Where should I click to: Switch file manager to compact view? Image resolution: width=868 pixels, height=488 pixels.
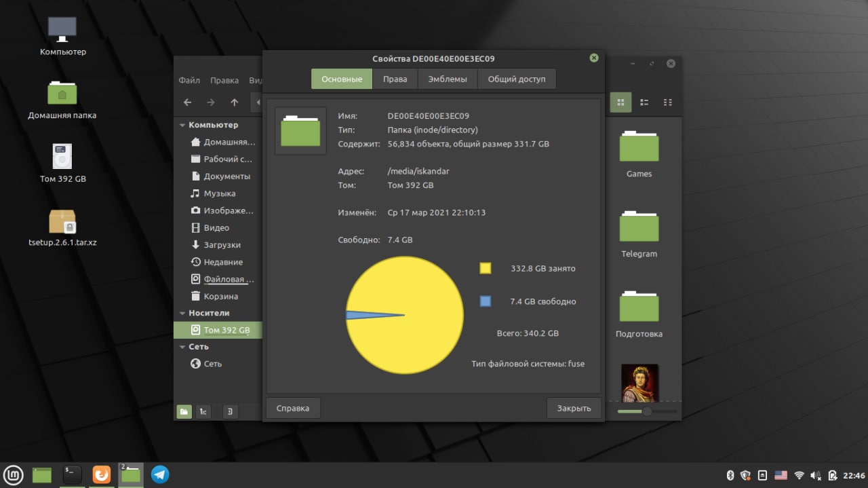(668, 102)
